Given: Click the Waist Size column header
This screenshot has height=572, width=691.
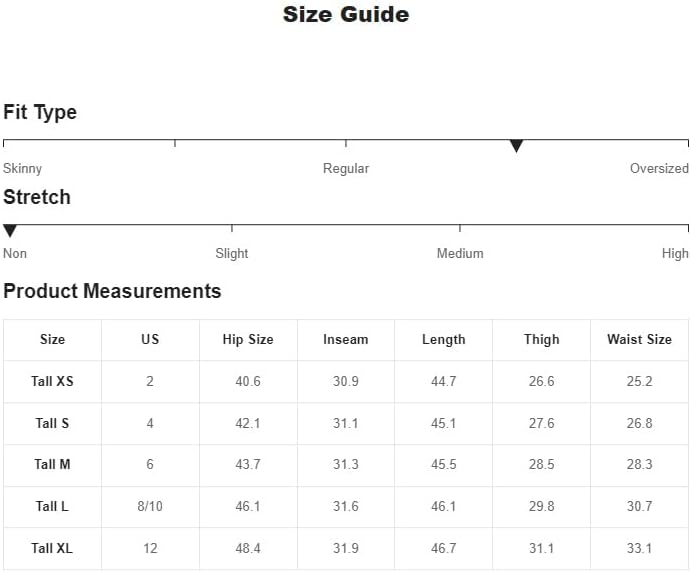Looking at the screenshot, I should pos(639,340).
